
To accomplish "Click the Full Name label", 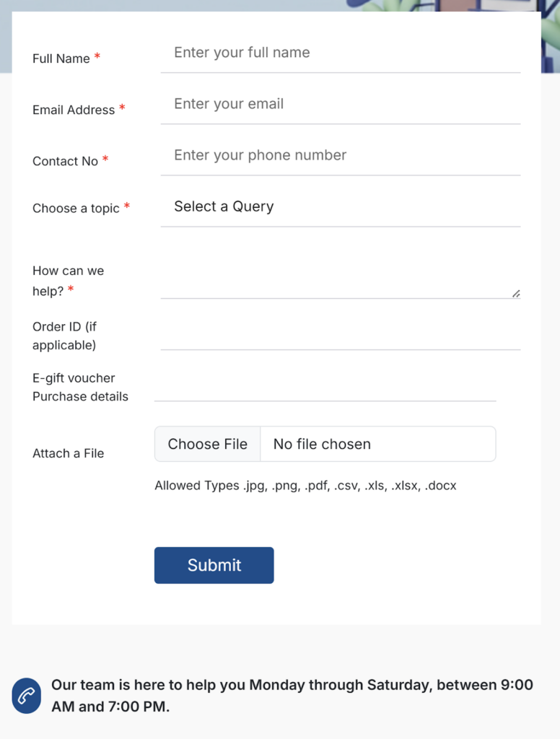I will tap(61, 58).
